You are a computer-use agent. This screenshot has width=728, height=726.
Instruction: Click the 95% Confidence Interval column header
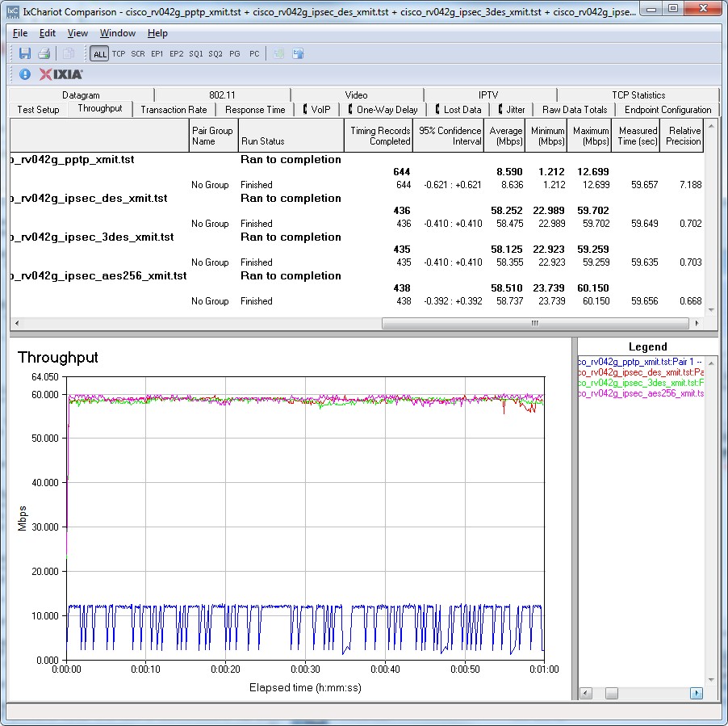click(449, 136)
